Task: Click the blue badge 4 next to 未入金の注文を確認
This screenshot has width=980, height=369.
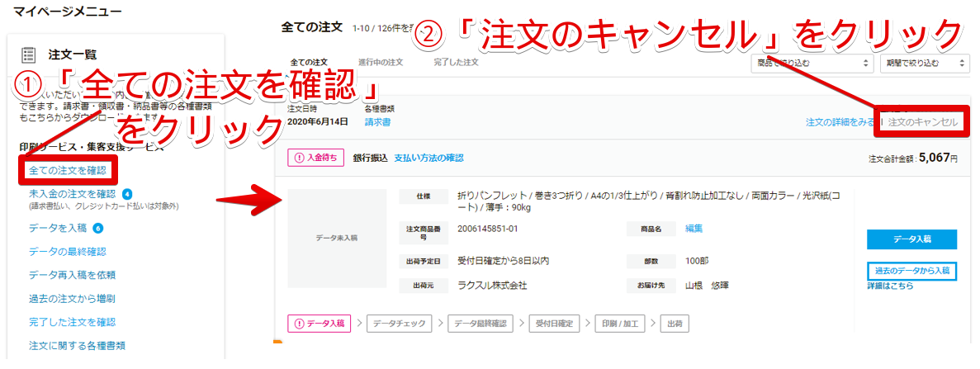Action: (128, 193)
